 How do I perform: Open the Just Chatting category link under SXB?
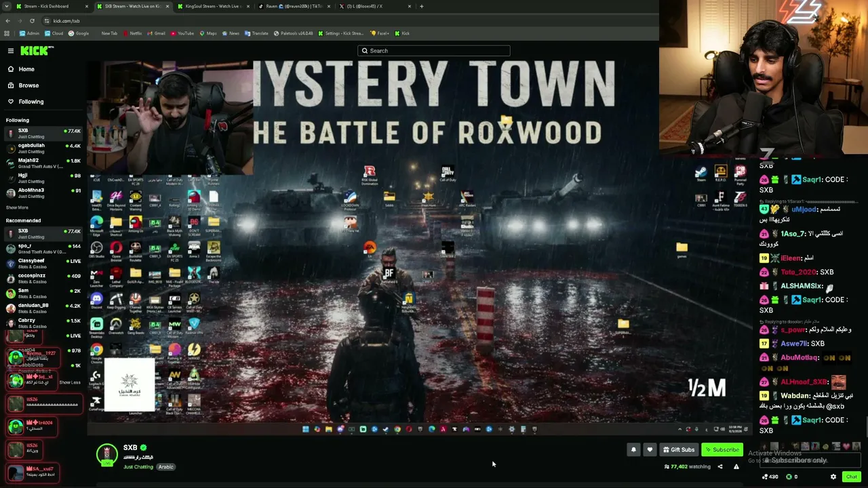tap(138, 467)
